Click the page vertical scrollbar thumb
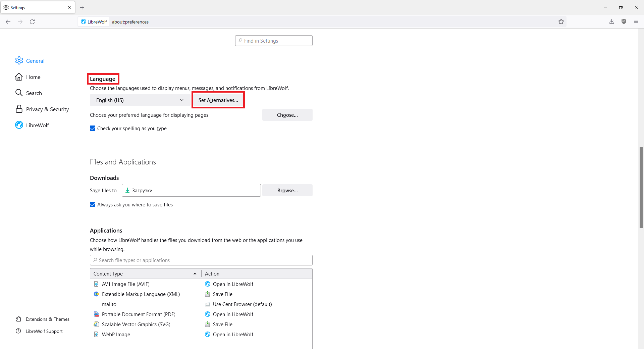 point(641,187)
